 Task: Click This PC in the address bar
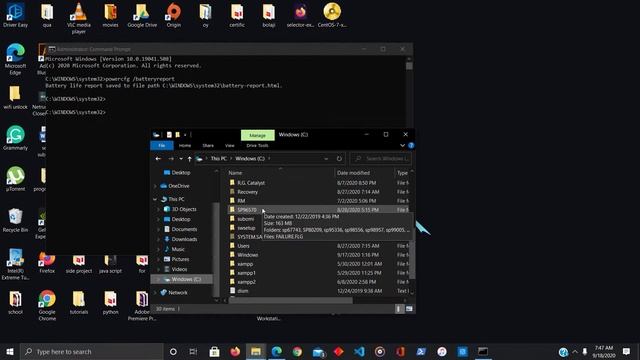pyautogui.click(x=218, y=159)
